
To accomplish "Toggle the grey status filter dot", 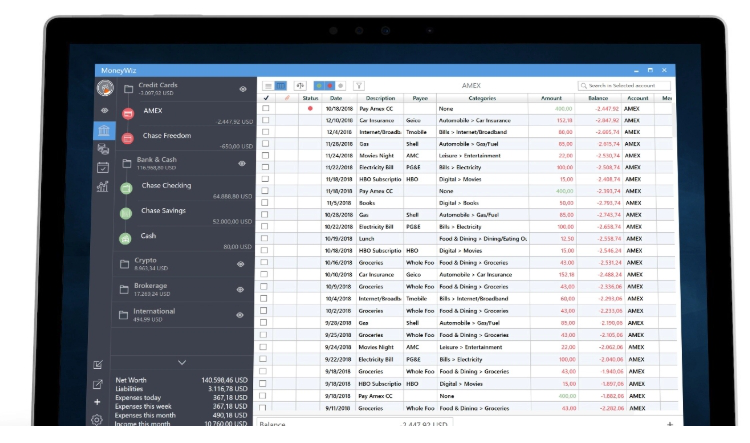I will (x=341, y=86).
